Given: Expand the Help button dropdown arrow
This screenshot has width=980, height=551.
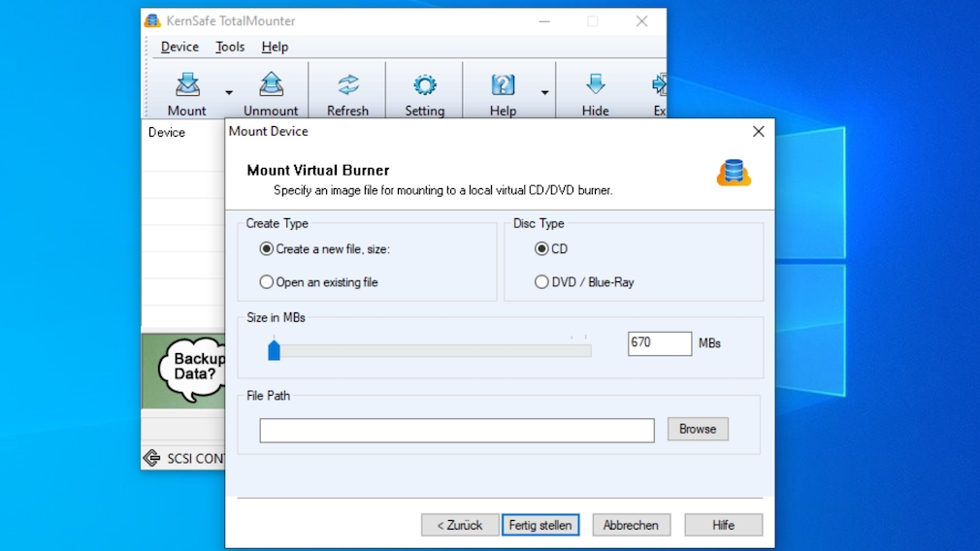Looking at the screenshot, I should point(544,93).
